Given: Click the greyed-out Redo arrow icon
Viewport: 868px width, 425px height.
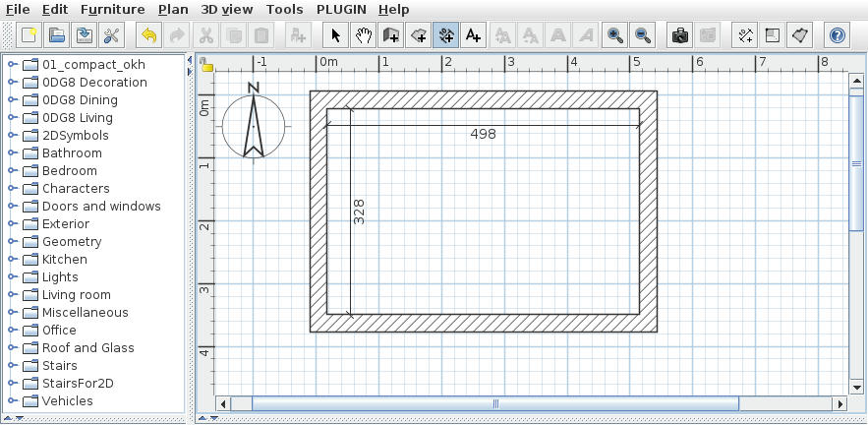Looking at the screenshot, I should pyautogui.click(x=177, y=36).
